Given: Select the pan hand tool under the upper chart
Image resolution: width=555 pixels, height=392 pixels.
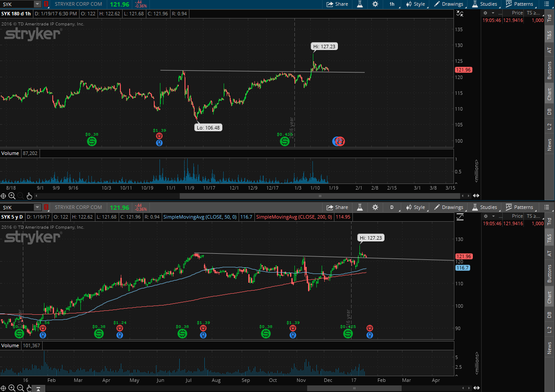Looking at the screenshot, I should click(29, 196).
